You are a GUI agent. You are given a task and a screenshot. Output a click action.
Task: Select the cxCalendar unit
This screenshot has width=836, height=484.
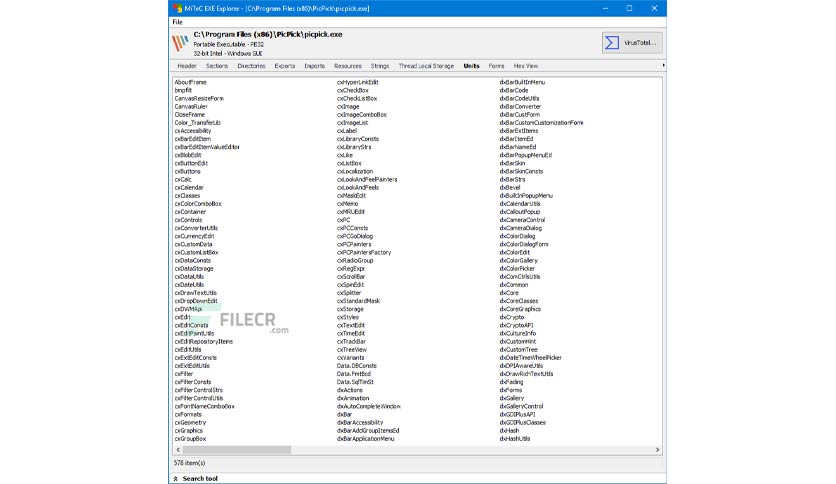point(189,188)
